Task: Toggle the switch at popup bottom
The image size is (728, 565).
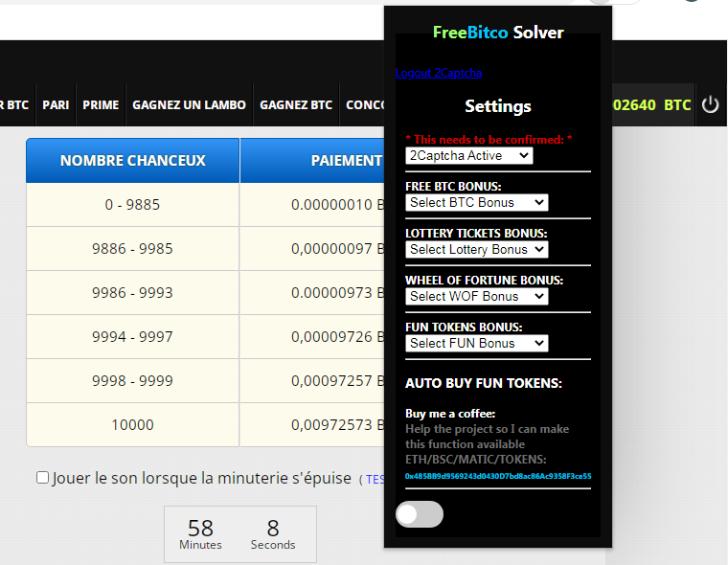Action: pos(420,514)
